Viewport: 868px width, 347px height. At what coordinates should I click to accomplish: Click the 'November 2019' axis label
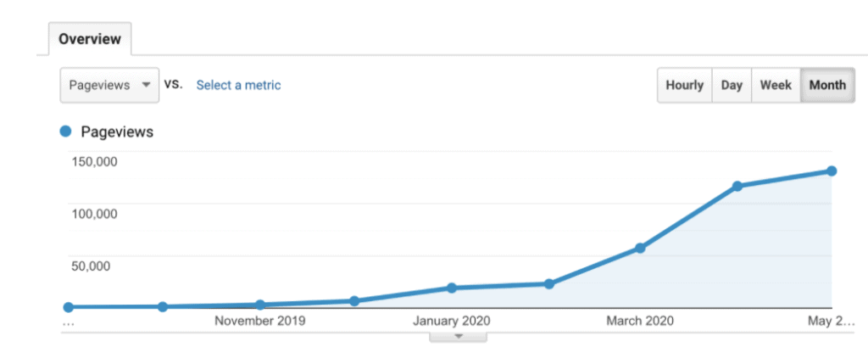click(260, 321)
